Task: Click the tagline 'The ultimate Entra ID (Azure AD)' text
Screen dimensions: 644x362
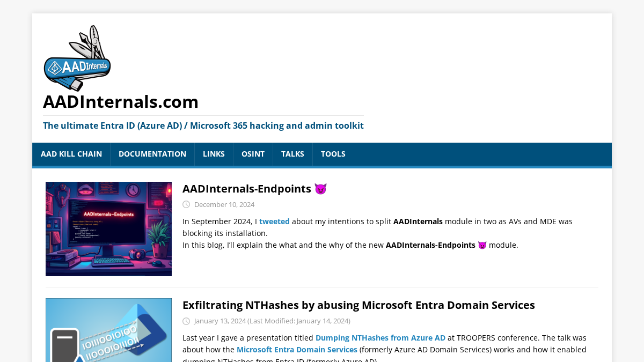Action: pyautogui.click(x=203, y=125)
